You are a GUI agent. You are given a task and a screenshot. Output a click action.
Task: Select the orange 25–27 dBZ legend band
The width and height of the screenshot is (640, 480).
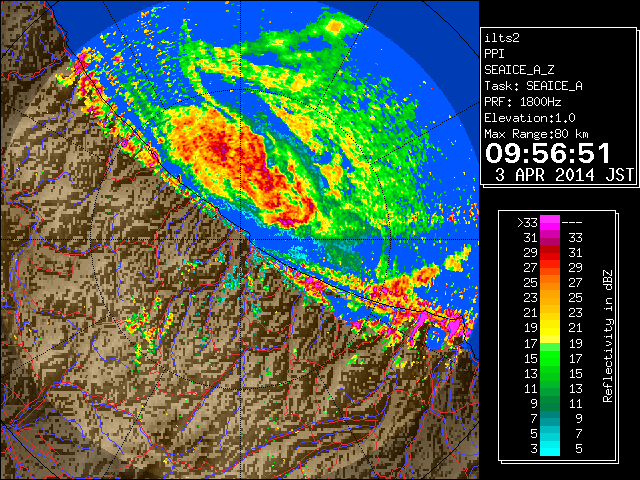(550, 283)
